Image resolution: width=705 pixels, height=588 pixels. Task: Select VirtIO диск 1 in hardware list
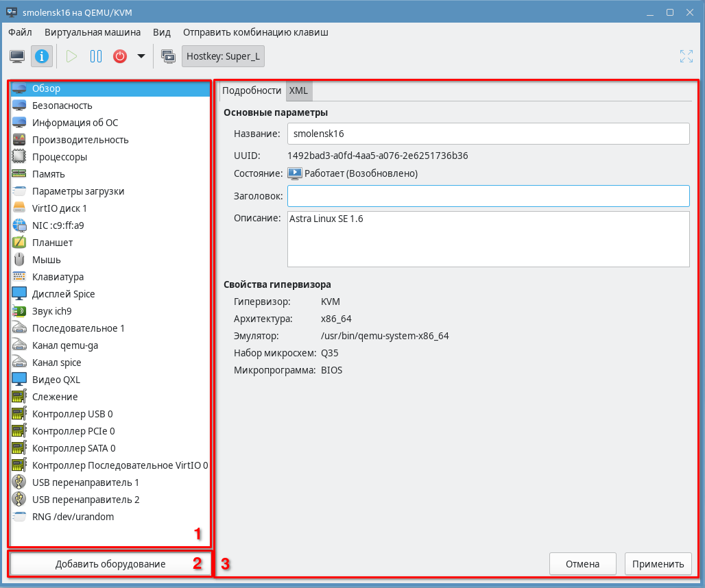point(60,208)
